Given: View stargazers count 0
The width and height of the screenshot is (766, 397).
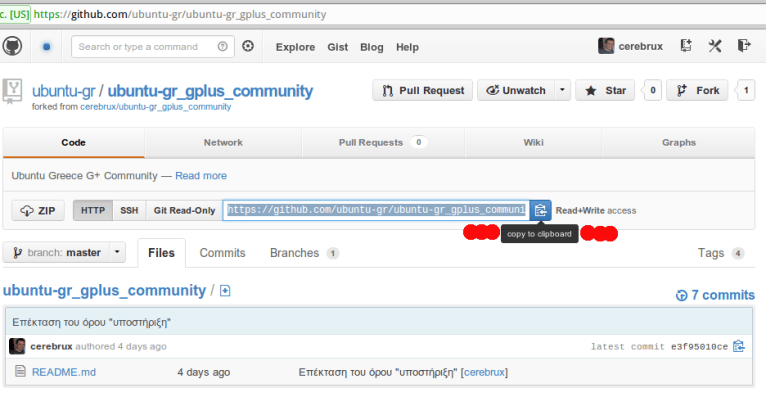Looking at the screenshot, I should 653,90.
